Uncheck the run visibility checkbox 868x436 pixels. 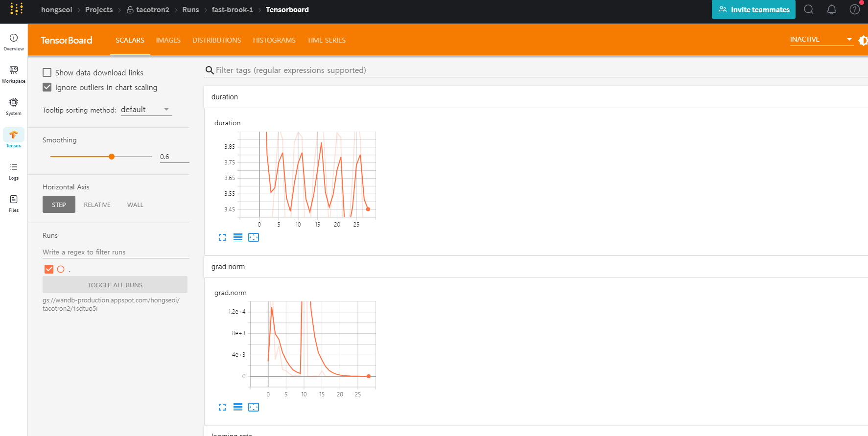[x=49, y=269]
